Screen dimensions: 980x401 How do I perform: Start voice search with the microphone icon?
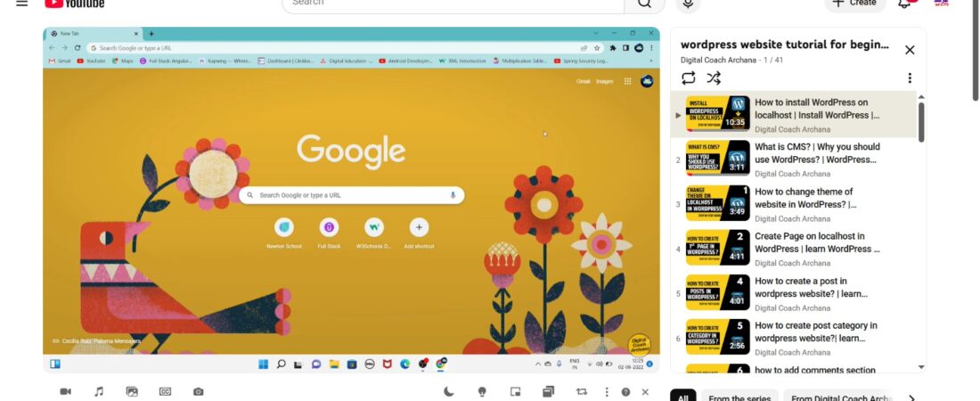(688, 4)
